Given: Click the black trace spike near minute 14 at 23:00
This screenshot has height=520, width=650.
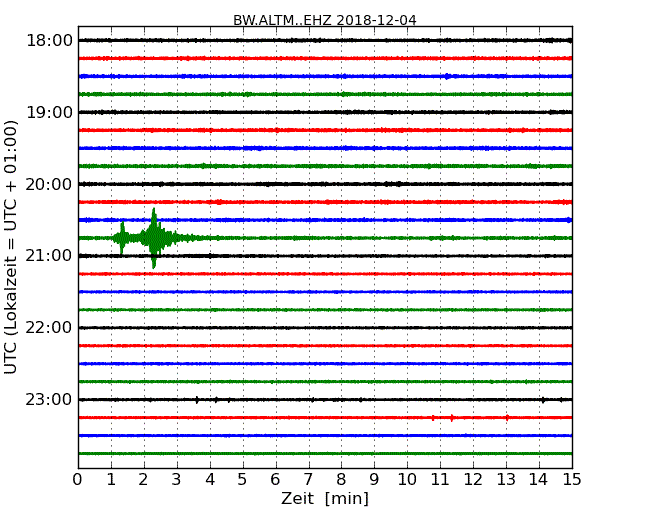Looking at the screenshot, I should point(543,400).
